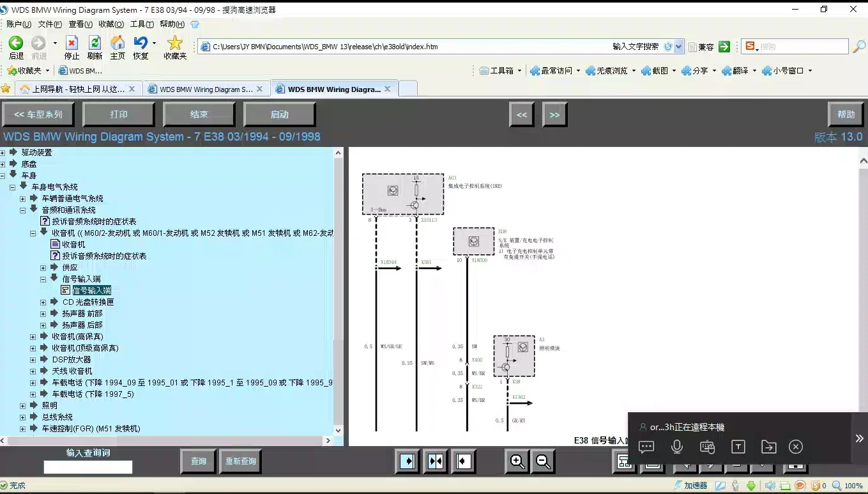Image resolution: width=868 pixels, height=494 pixels.
Task: Click the 恢复 restore icon
Action: [x=140, y=43]
